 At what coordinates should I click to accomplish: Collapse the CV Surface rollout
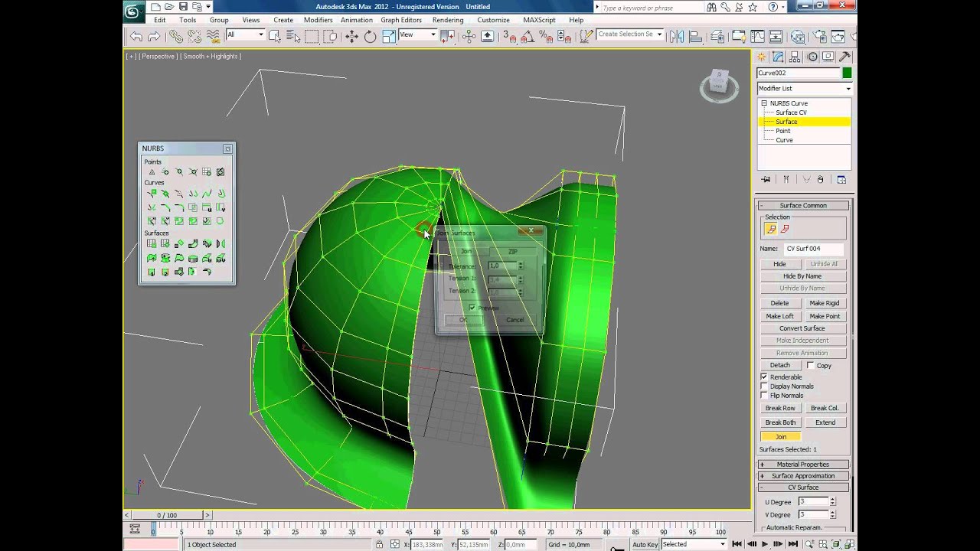click(803, 487)
